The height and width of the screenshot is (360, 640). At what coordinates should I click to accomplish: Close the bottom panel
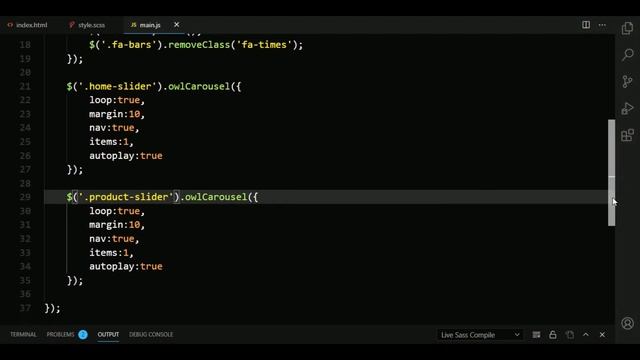pos(602,335)
